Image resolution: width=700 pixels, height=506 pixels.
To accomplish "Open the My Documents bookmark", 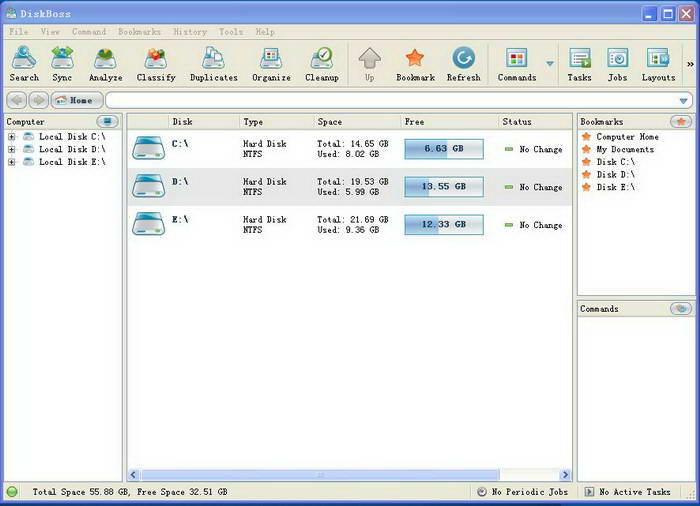I will click(624, 149).
